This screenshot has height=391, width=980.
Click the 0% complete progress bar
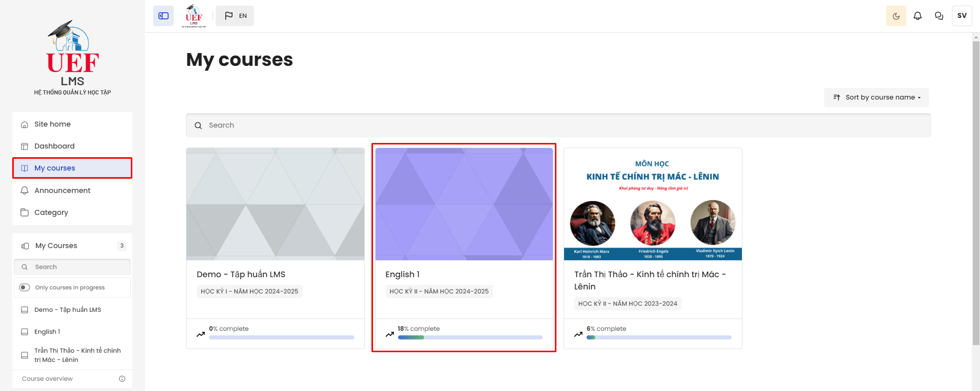(x=282, y=337)
